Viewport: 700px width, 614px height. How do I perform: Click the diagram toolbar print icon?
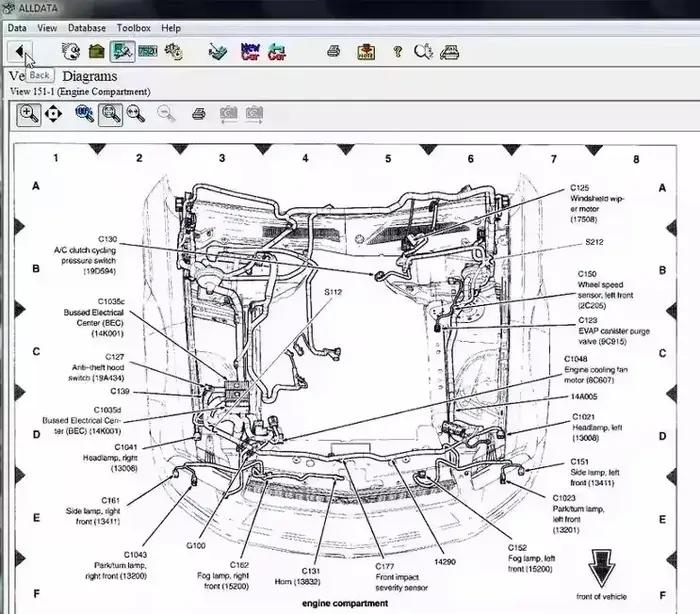pos(199,114)
